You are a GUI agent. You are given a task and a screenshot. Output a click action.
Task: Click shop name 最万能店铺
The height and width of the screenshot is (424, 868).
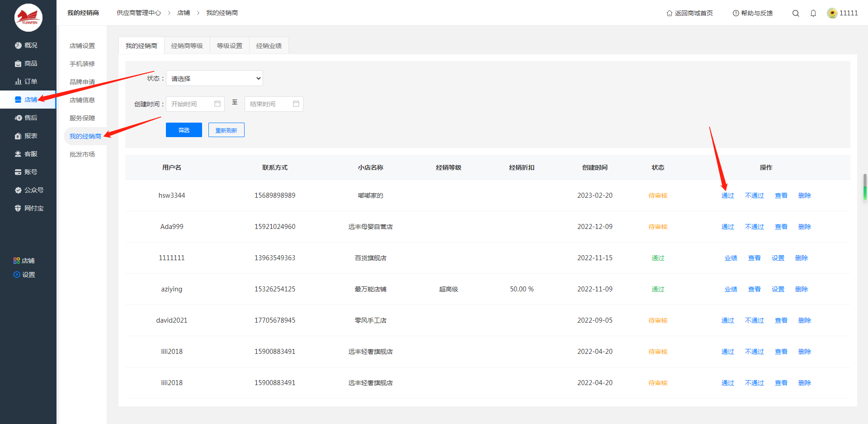371,289
